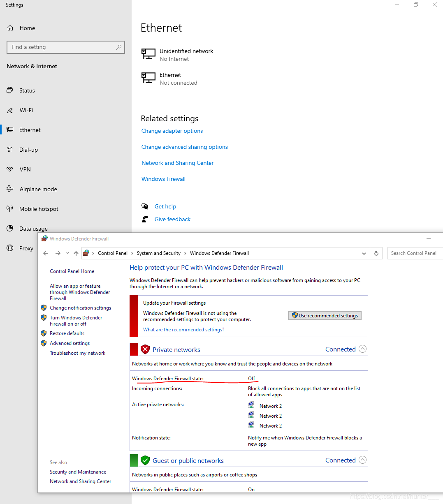Click Troubleshoot my network

pos(77,353)
